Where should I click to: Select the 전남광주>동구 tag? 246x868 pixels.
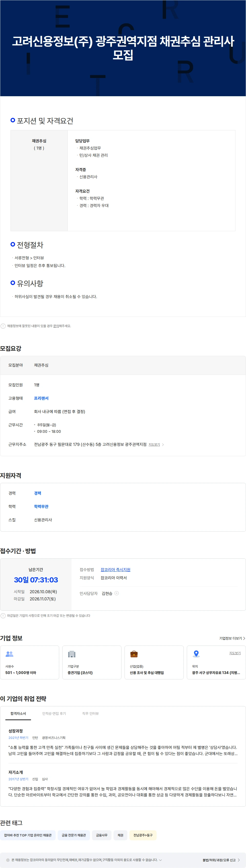click(143, 835)
